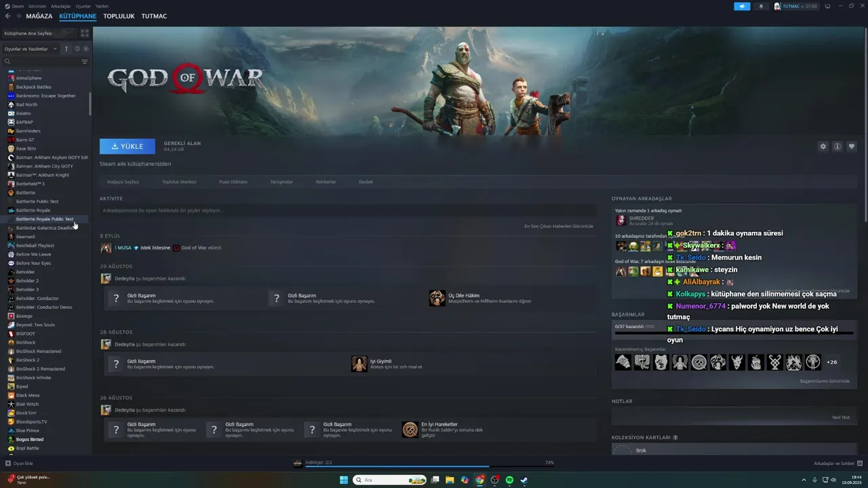Select Balatro in the game list
The width and height of the screenshot is (868, 488).
[24, 113]
